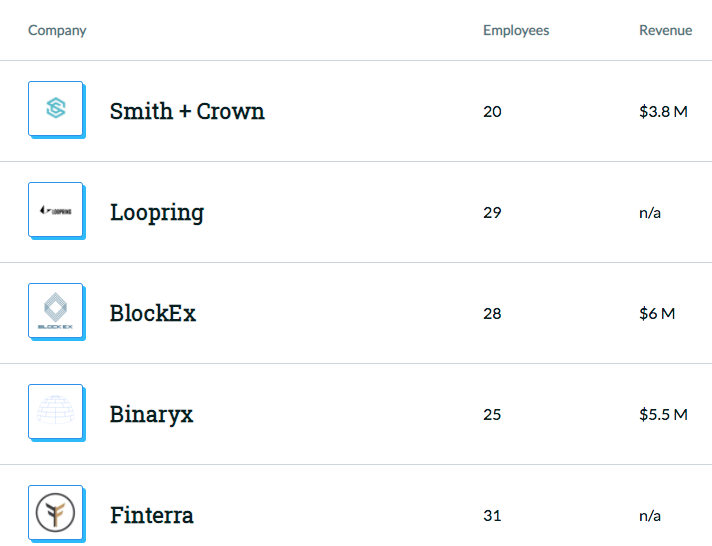Click Smith + Crown's $3.8 M revenue
Screen dimensions: 712x546
[663, 111]
